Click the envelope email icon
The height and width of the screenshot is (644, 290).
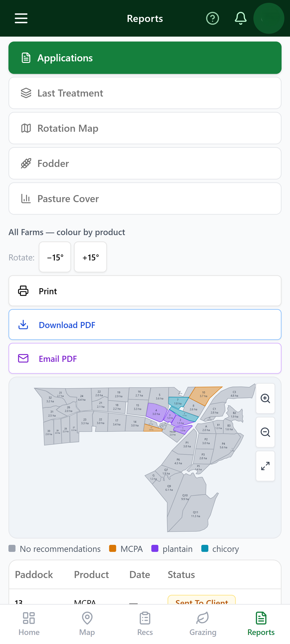click(x=23, y=358)
